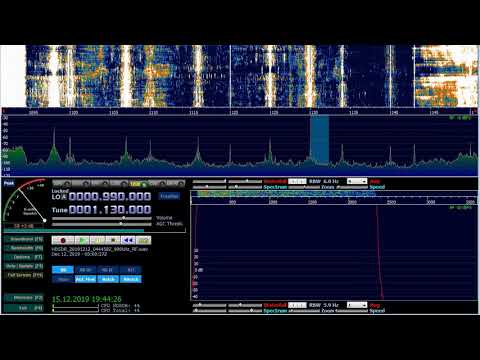Screen dimensions: 480x360
Task: Select the FM mode button
Action: (x=100, y=183)
